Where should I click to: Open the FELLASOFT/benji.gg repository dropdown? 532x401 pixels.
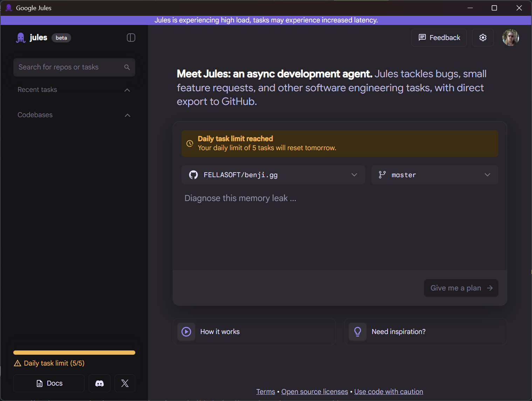click(273, 175)
